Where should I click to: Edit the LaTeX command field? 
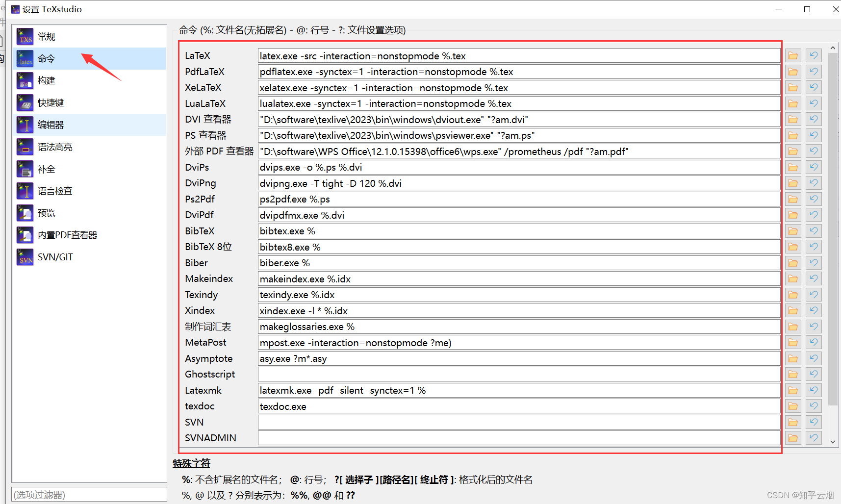pyautogui.click(x=519, y=56)
